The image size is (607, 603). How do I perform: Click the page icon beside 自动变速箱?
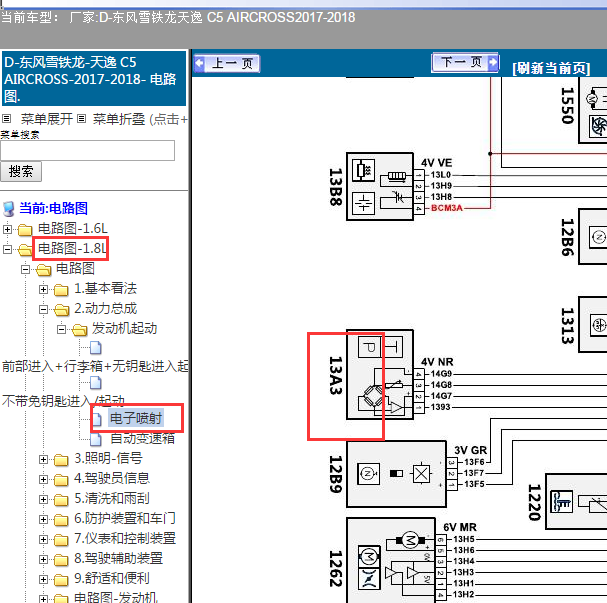(96, 439)
